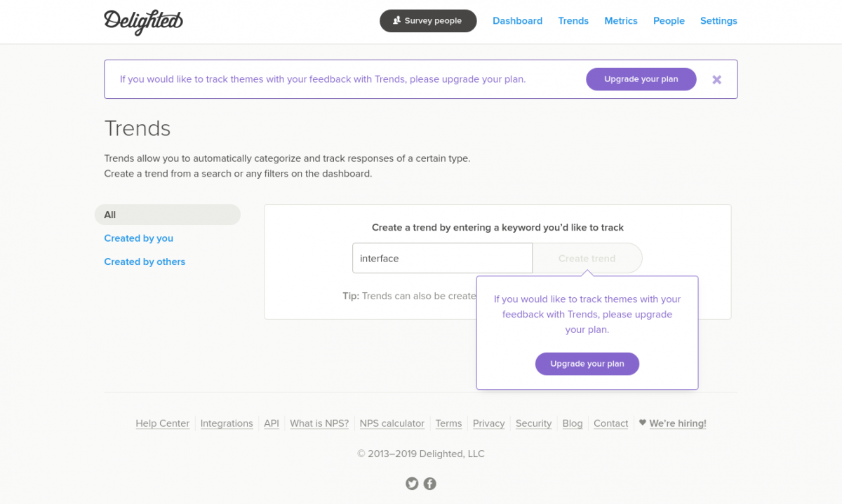Screen dimensions: 842x504
Task: Open What is NPS? link
Action: click(x=319, y=423)
